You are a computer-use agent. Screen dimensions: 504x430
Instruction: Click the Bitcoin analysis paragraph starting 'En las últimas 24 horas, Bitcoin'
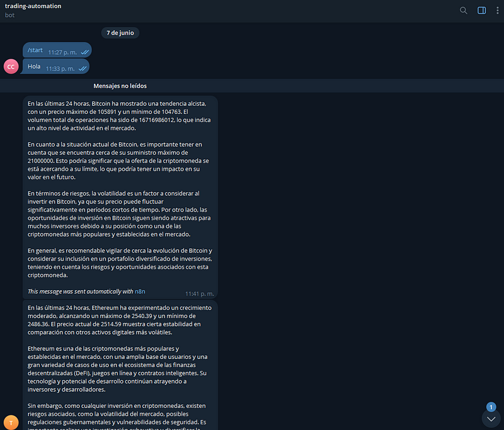pyautogui.click(x=119, y=116)
